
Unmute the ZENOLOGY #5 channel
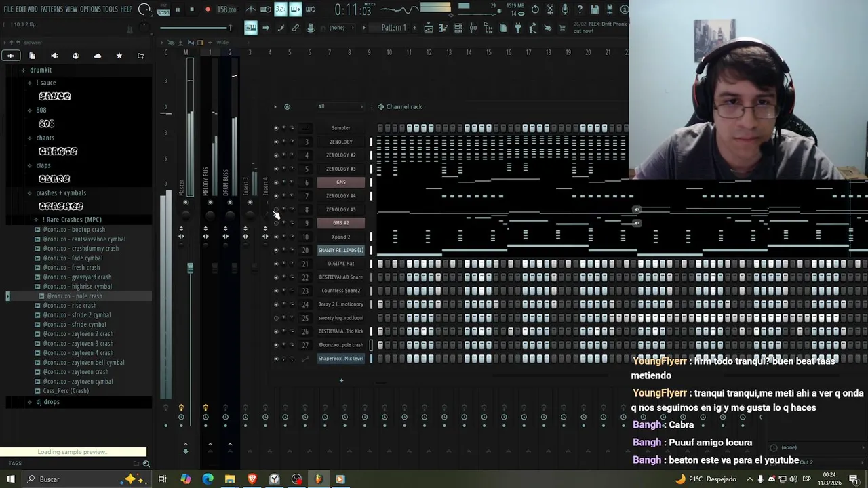[276, 209]
